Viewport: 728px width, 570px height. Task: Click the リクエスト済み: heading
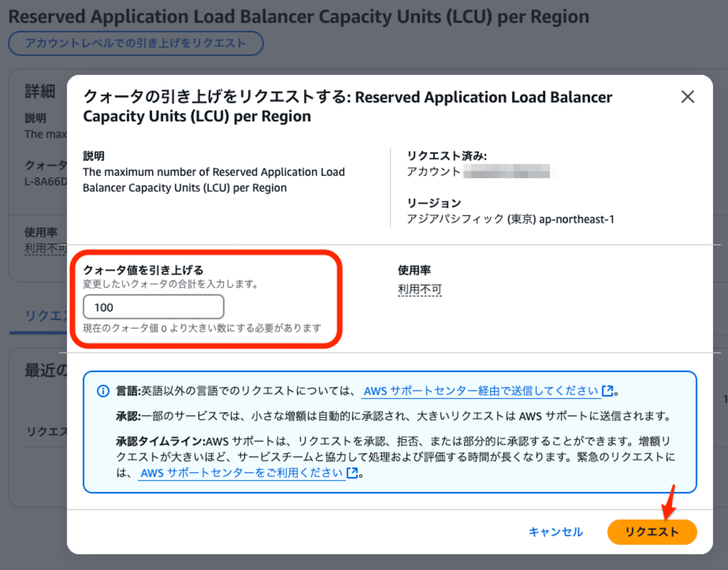pos(447,156)
